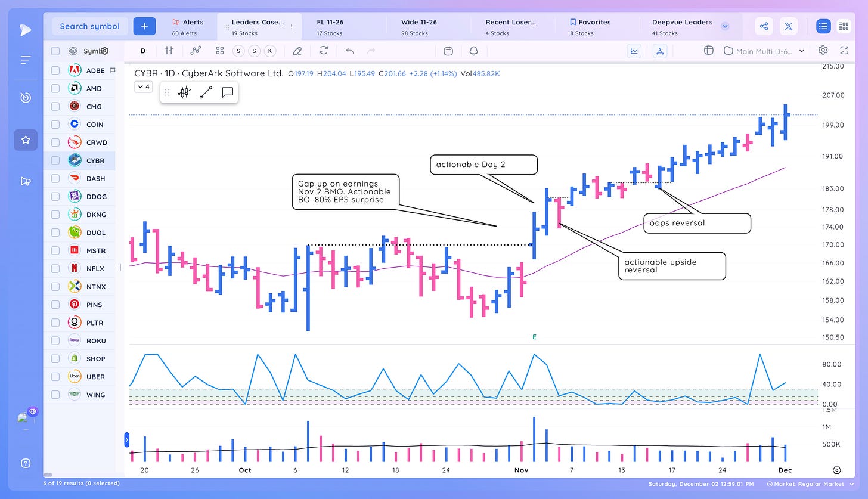This screenshot has height=499, width=868.
Task: Open the four-squares templates grid icon
Action: coord(220,51)
